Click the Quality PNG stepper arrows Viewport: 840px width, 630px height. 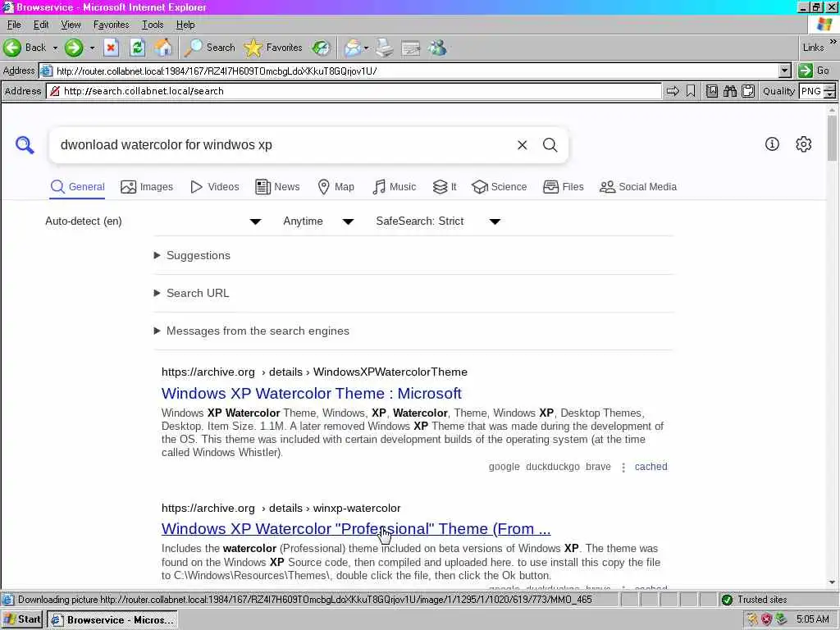point(829,91)
